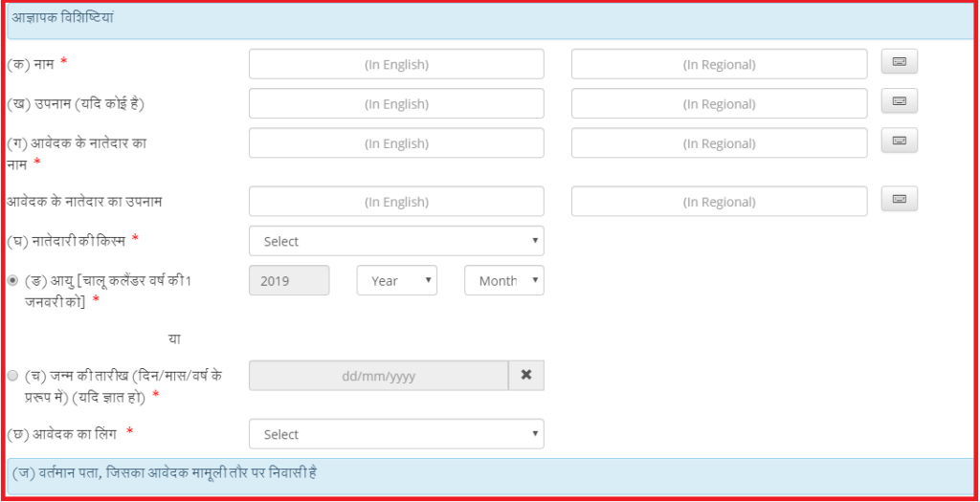The height and width of the screenshot is (502, 980).
Task: Select the आयु (age) radio button
Action: [12, 281]
